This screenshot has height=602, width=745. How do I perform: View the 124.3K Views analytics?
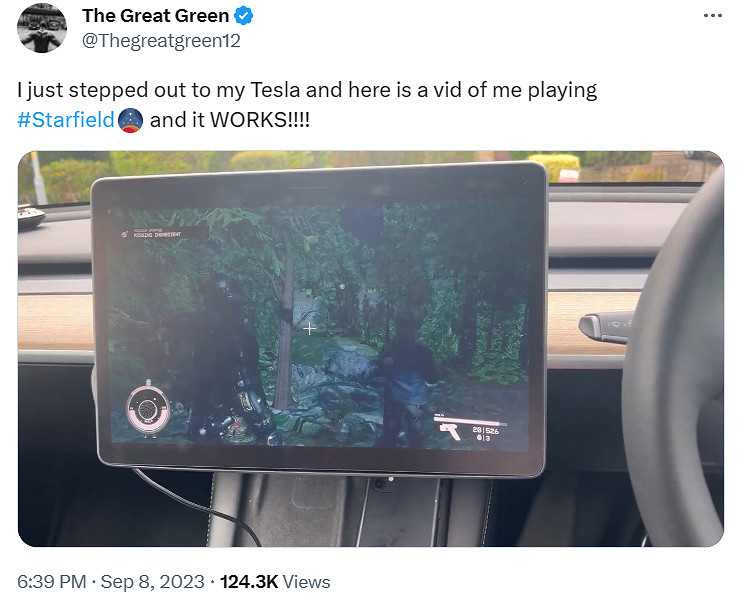click(275, 582)
